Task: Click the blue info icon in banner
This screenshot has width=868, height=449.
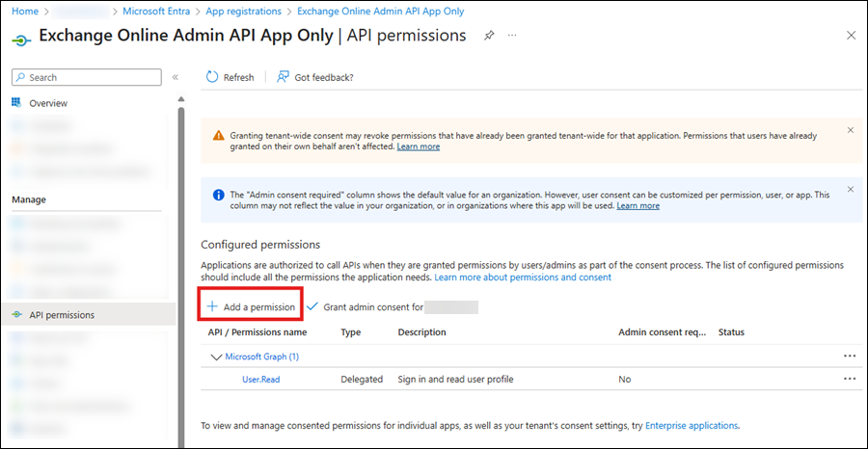Action: pyautogui.click(x=219, y=196)
